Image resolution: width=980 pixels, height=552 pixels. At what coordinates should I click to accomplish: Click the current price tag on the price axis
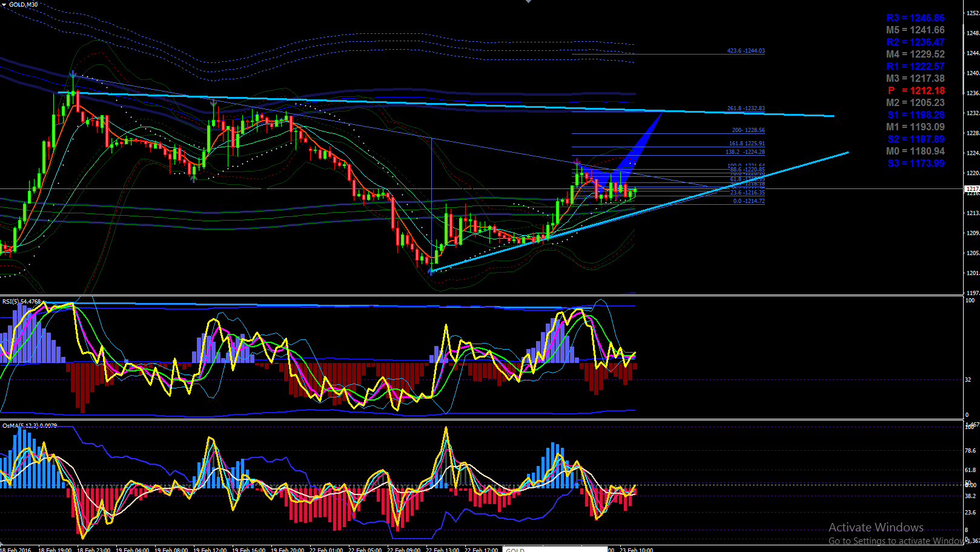[x=972, y=189]
